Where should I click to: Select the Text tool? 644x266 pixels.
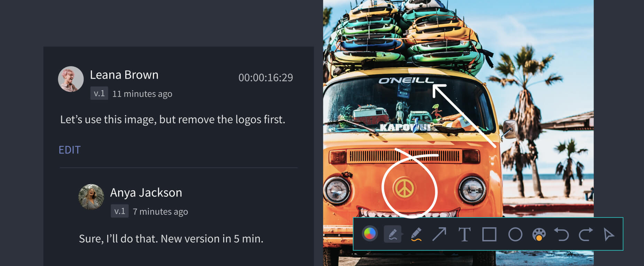coord(464,234)
